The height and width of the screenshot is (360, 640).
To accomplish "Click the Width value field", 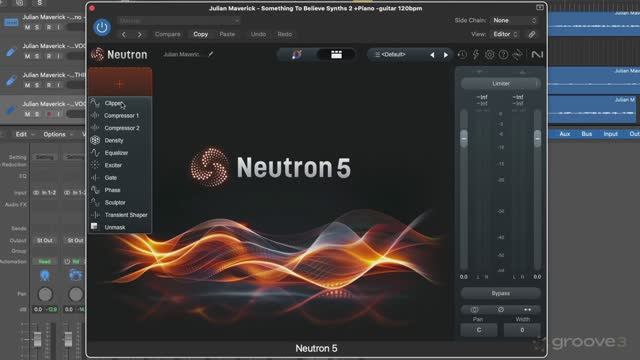I will tap(522, 330).
